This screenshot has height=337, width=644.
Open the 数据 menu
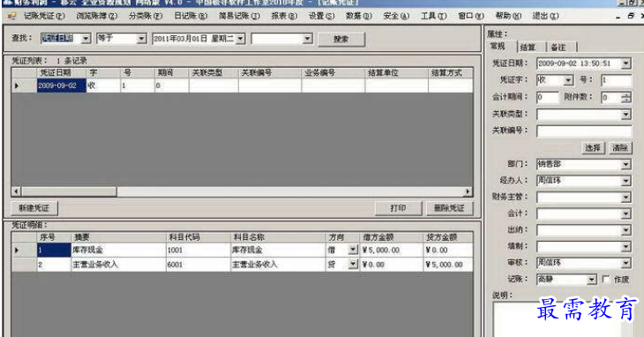click(x=358, y=16)
